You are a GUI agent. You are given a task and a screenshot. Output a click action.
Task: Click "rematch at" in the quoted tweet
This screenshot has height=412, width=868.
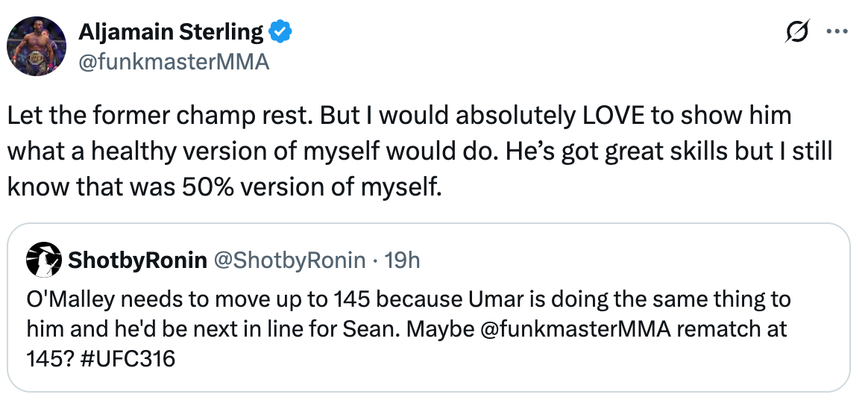(732, 329)
